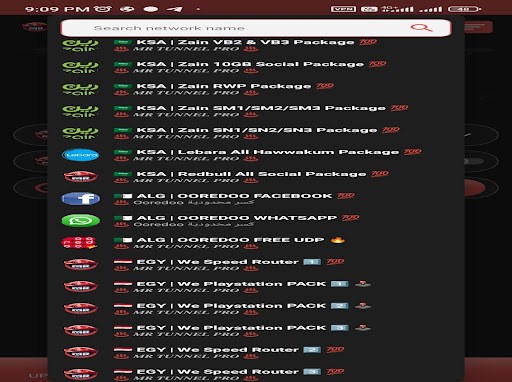Tap the blue Lebara logo icon

point(80,155)
